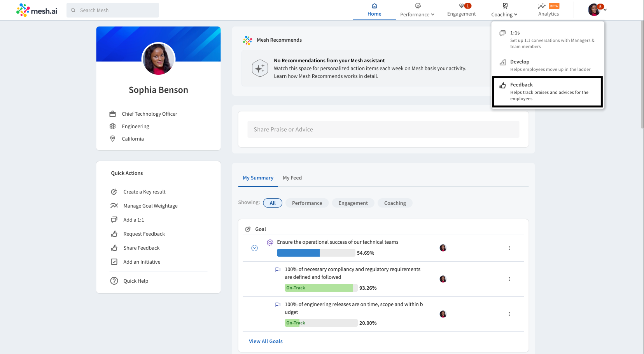Click the Share Praise or Advice field

[383, 129]
